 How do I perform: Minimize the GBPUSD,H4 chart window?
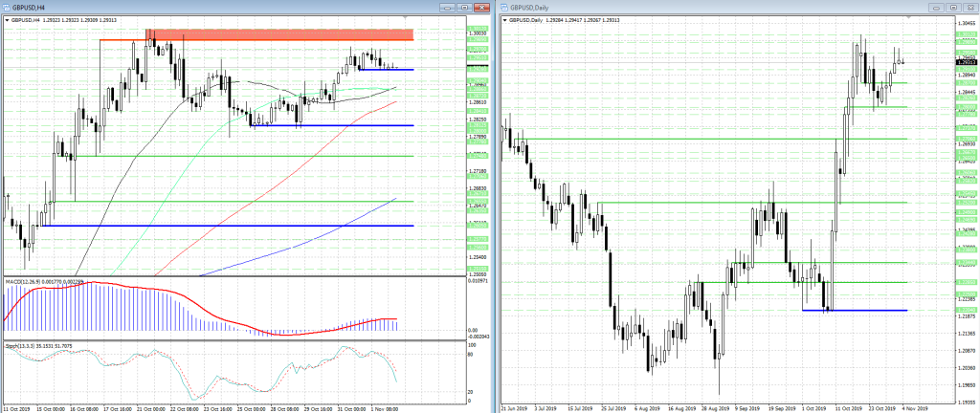click(447, 7)
